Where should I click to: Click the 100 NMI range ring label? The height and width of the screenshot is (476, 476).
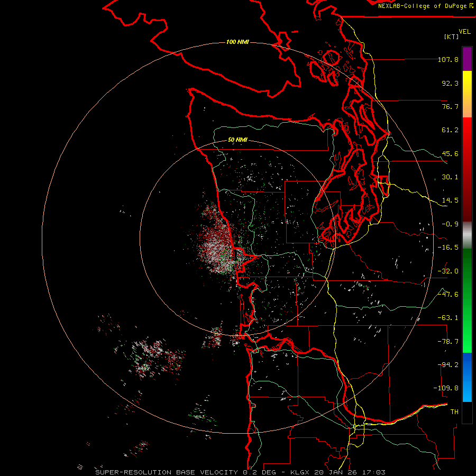coord(237,42)
